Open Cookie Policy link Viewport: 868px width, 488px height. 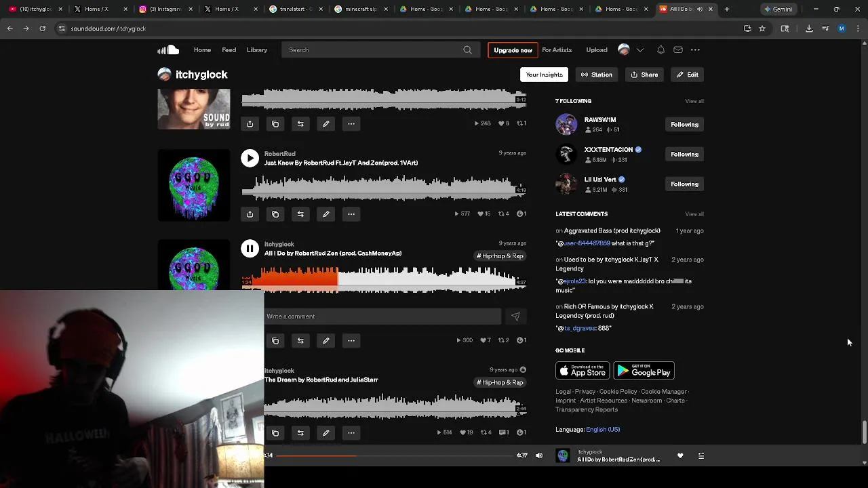click(x=618, y=392)
